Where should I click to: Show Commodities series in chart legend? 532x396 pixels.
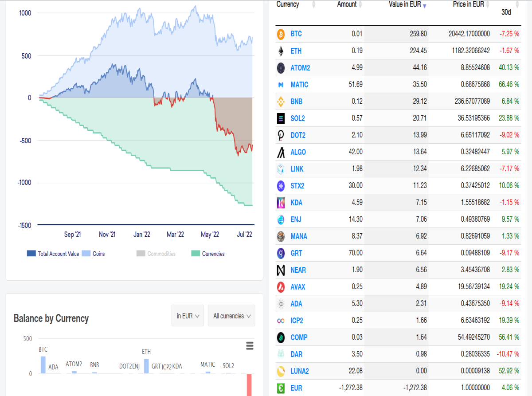click(x=156, y=254)
